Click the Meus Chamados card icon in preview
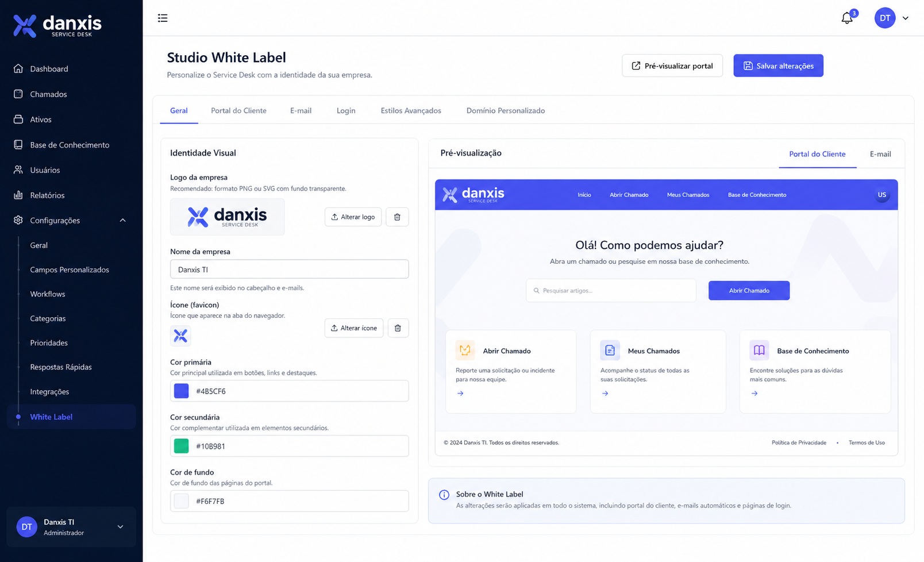924x562 pixels. tap(610, 350)
